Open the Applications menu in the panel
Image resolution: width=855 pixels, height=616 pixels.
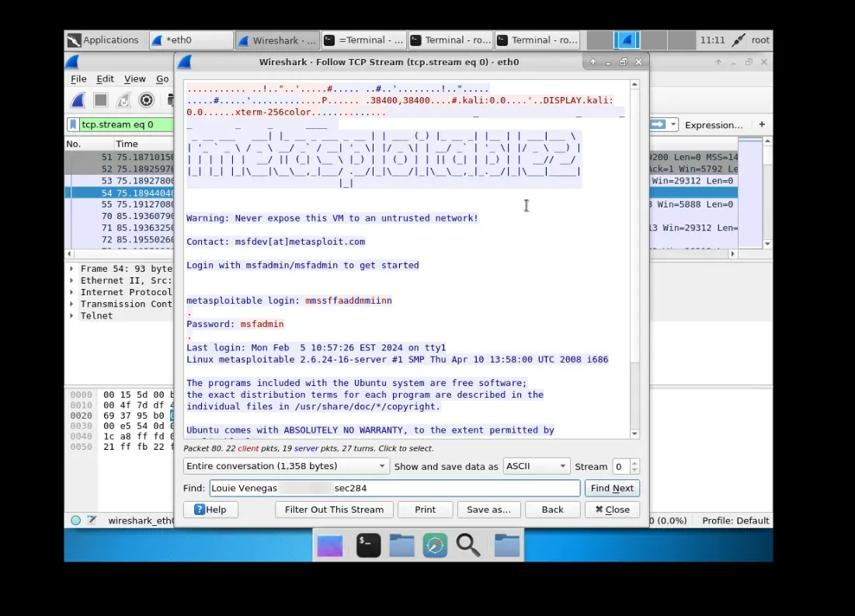click(x=103, y=40)
